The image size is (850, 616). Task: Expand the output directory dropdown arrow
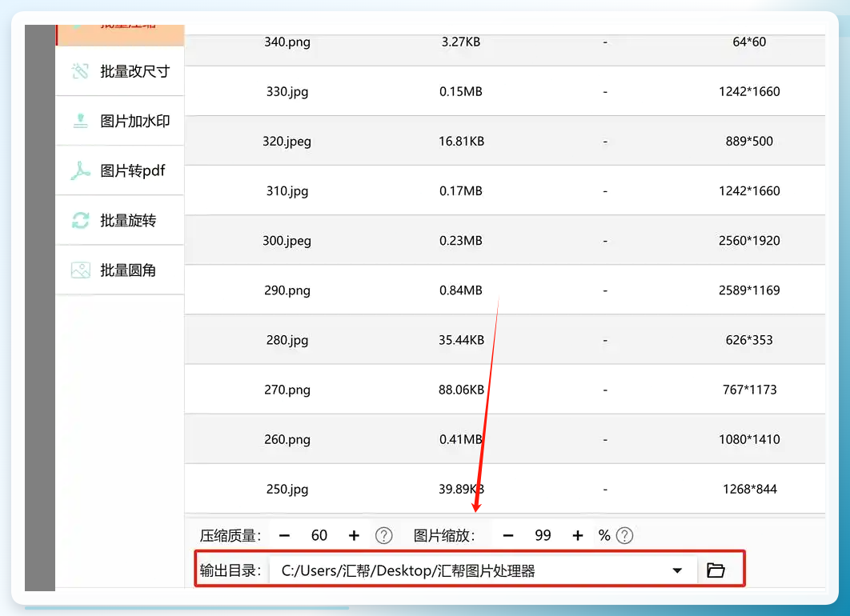(677, 570)
